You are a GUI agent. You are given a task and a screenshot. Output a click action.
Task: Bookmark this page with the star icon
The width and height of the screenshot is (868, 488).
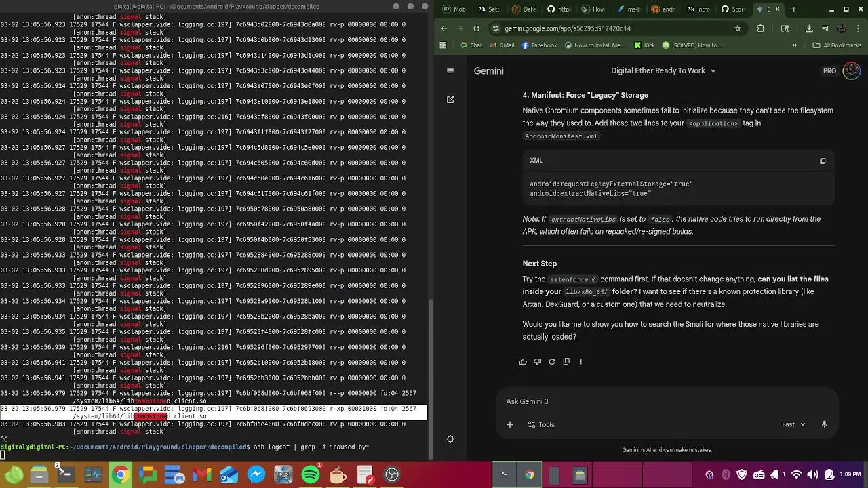pyautogui.click(x=738, y=28)
